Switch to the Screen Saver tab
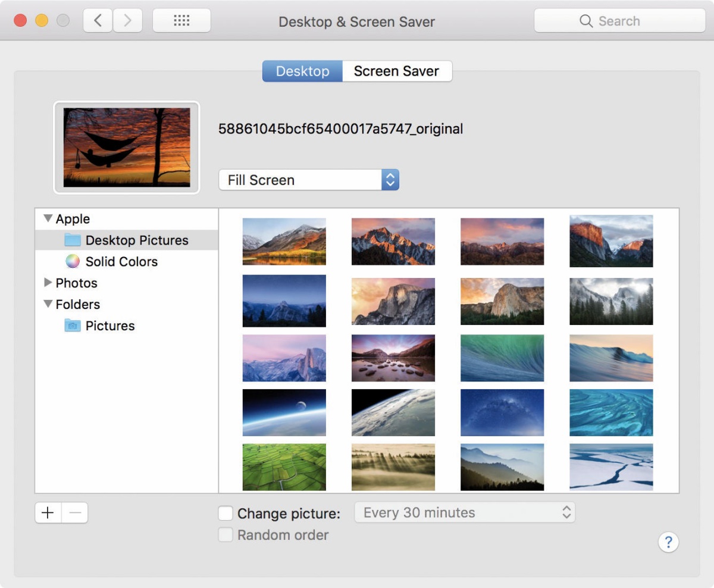714x588 pixels. point(397,71)
